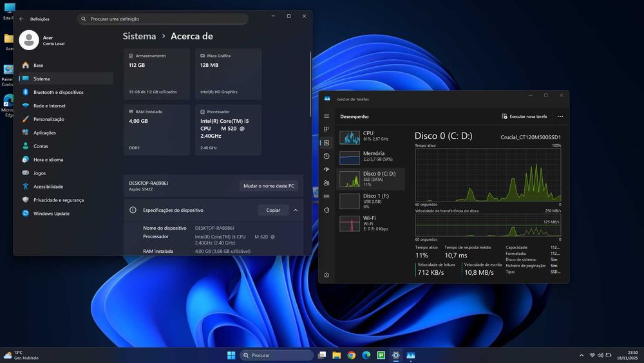Viewport: 644px width, 363px height.
Task: Copy device specifications with Copiar button
Action: point(273,210)
